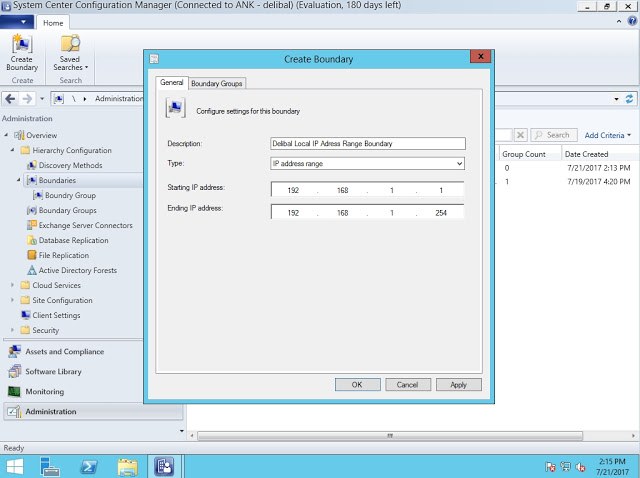Select Discovery Methods in the tree
The width and height of the screenshot is (640, 478).
coord(70,165)
